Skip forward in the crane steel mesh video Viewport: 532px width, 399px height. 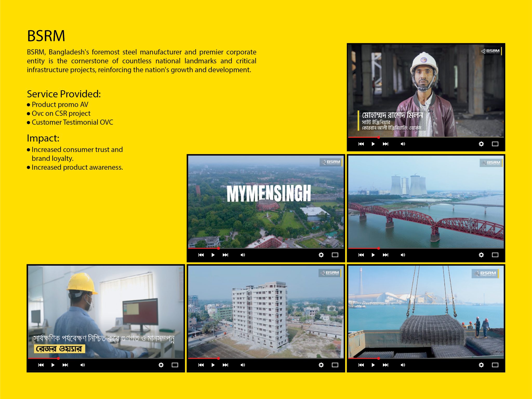click(x=385, y=365)
